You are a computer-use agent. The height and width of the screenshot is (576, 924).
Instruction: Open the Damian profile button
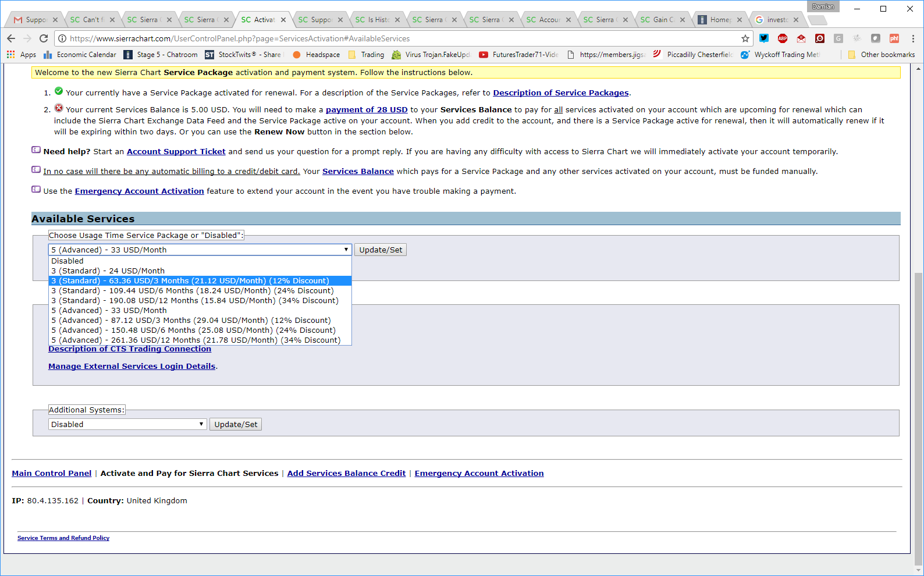click(x=823, y=6)
